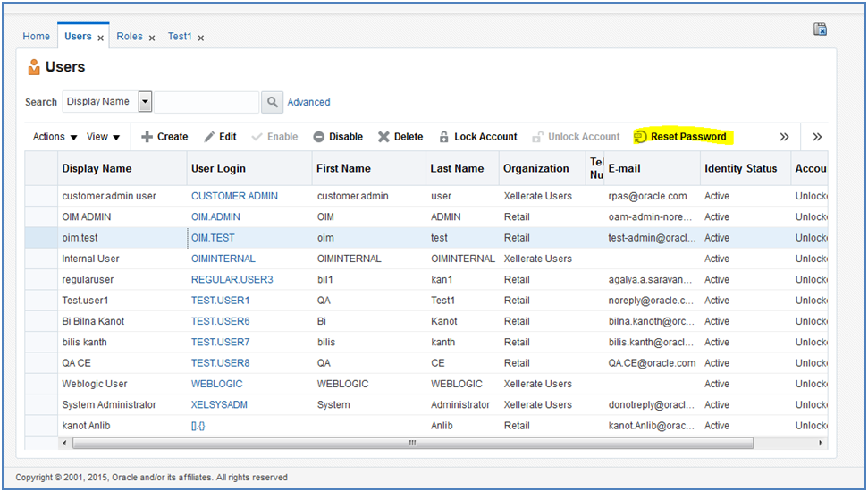This screenshot has width=868, height=492.
Task: Click the Create button in the toolbar
Action: pos(164,137)
